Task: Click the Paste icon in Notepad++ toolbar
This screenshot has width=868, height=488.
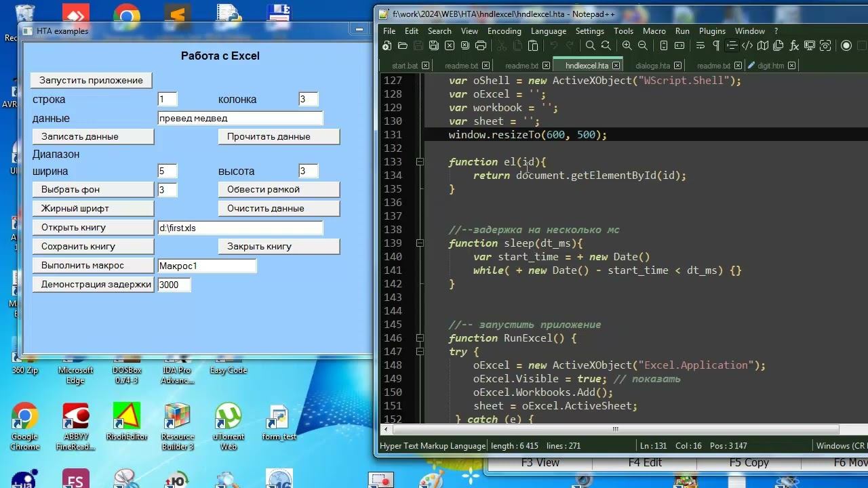Action: (533, 46)
